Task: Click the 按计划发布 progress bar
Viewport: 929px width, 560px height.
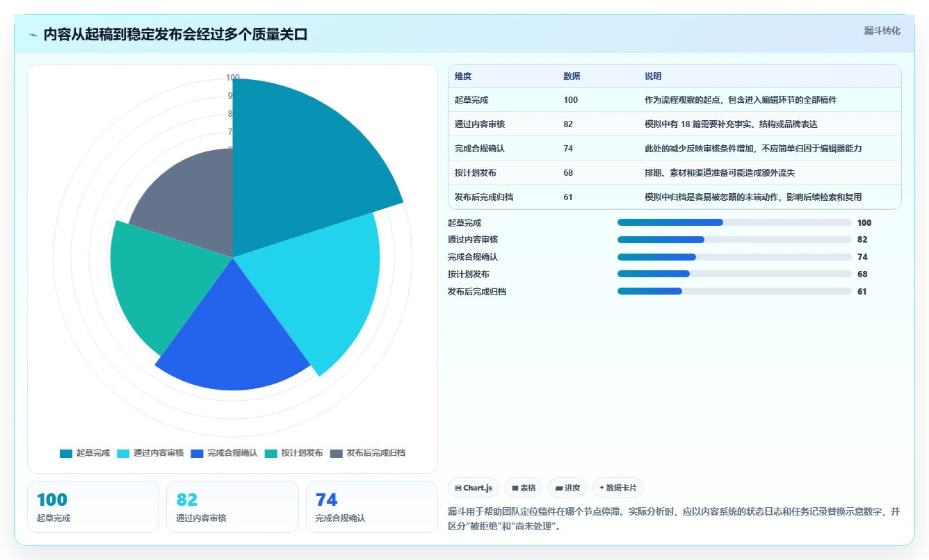Action: click(734, 274)
